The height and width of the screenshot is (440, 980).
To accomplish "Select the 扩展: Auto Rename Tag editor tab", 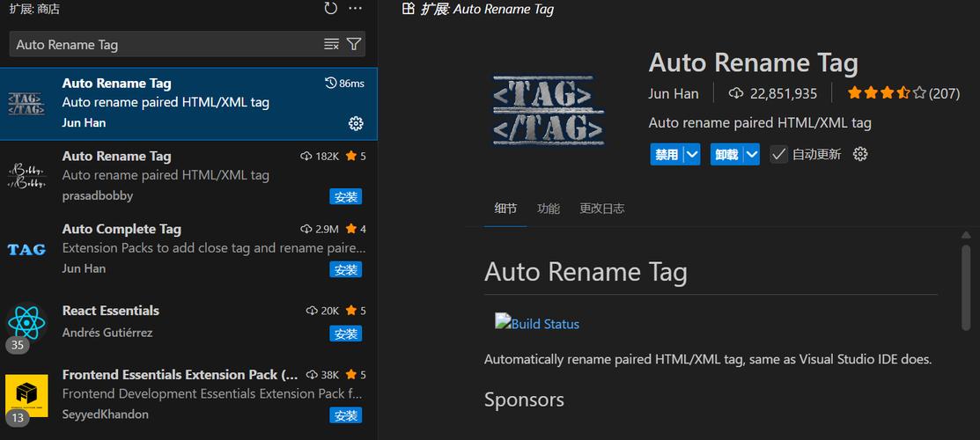I will [478, 9].
